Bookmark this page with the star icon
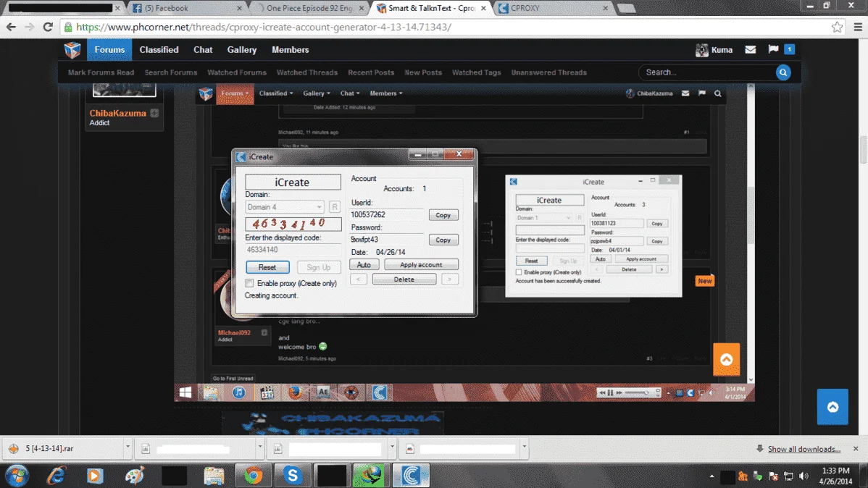868x488 pixels. [837, 27]
